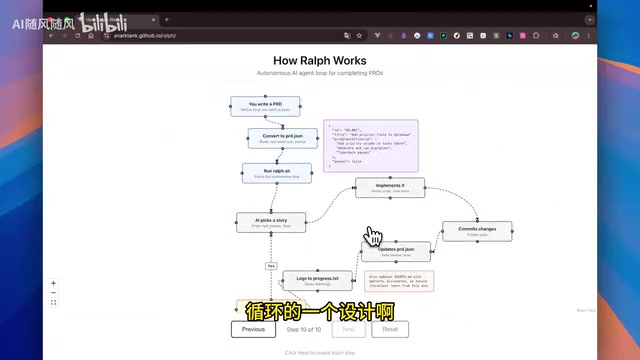
Task: Open the bookmarks star right of the puzzle icon
Action: click(x=556, y=36)
